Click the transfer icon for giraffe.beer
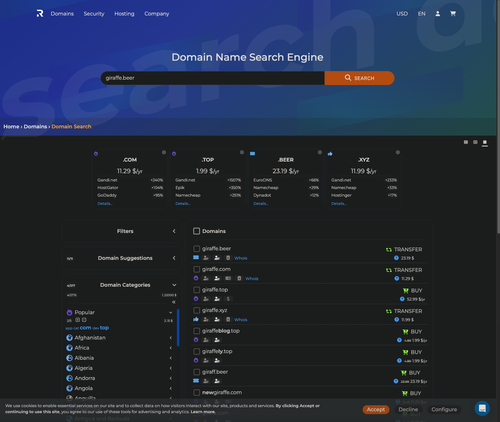 pos(389,250)
